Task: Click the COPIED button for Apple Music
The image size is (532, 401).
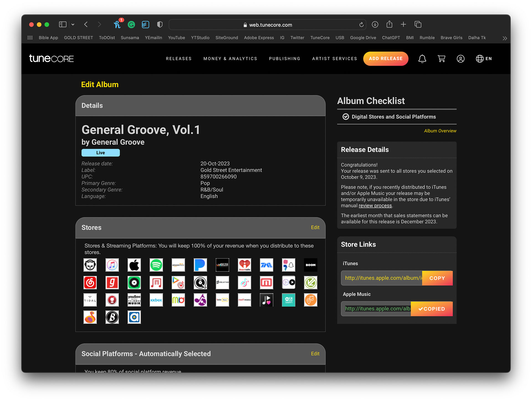Action: pyautogui.click(x=432, y=309)
